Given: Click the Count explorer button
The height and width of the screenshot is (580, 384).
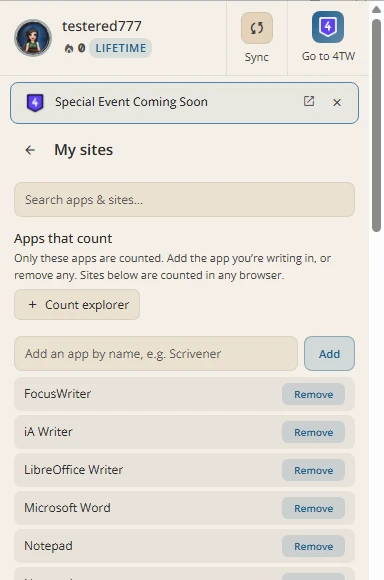Looking at the screenshot, I should (x=77, y=304).
